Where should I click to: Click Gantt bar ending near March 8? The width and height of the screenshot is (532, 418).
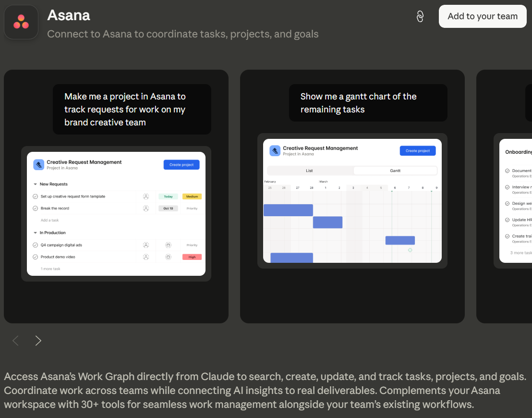(400, 240)
